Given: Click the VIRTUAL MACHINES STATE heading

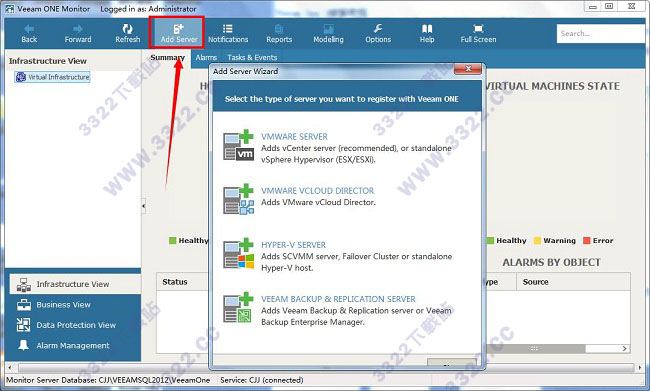Looking at the screenshot, I should pos(552,86).
